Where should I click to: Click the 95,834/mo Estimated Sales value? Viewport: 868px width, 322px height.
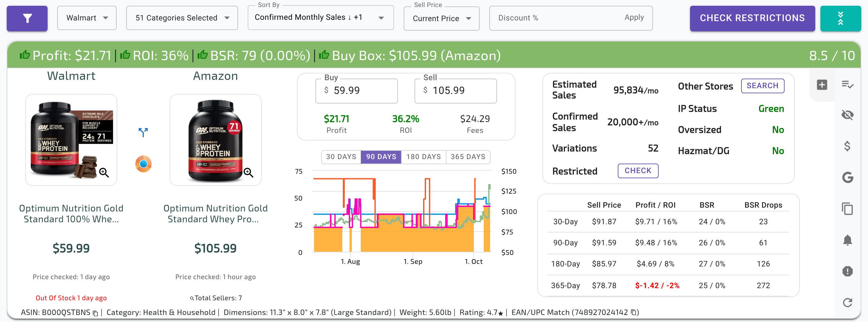coord(635,90)
